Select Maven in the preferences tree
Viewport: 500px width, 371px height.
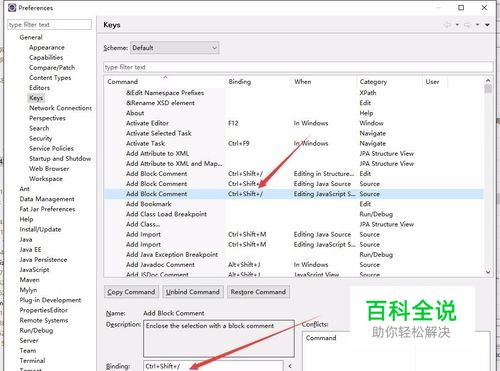(x=29, y=280)
